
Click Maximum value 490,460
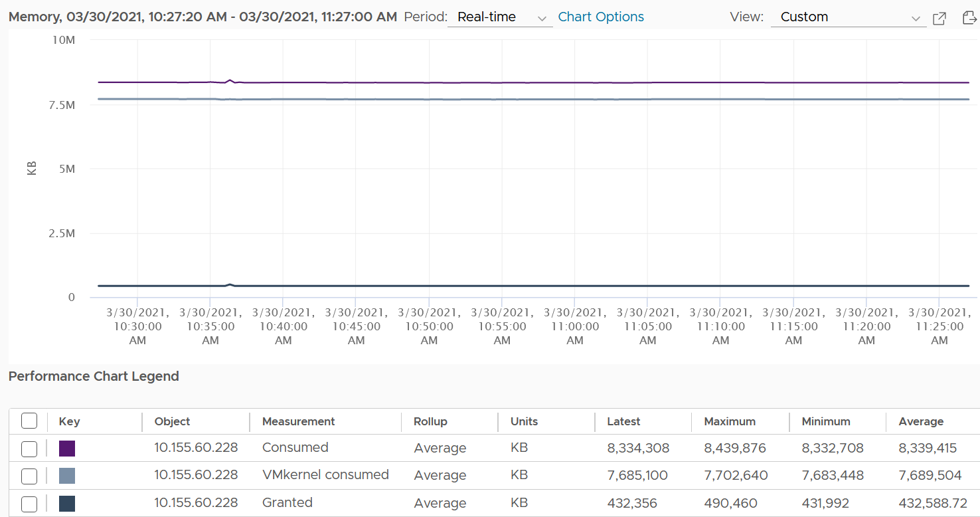(732, 503)
